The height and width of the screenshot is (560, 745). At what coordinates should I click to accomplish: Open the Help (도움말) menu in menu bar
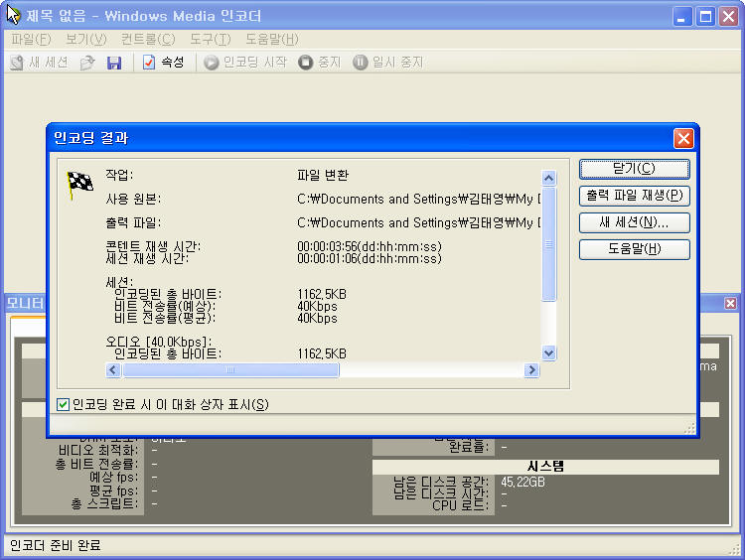pos(272,39)
